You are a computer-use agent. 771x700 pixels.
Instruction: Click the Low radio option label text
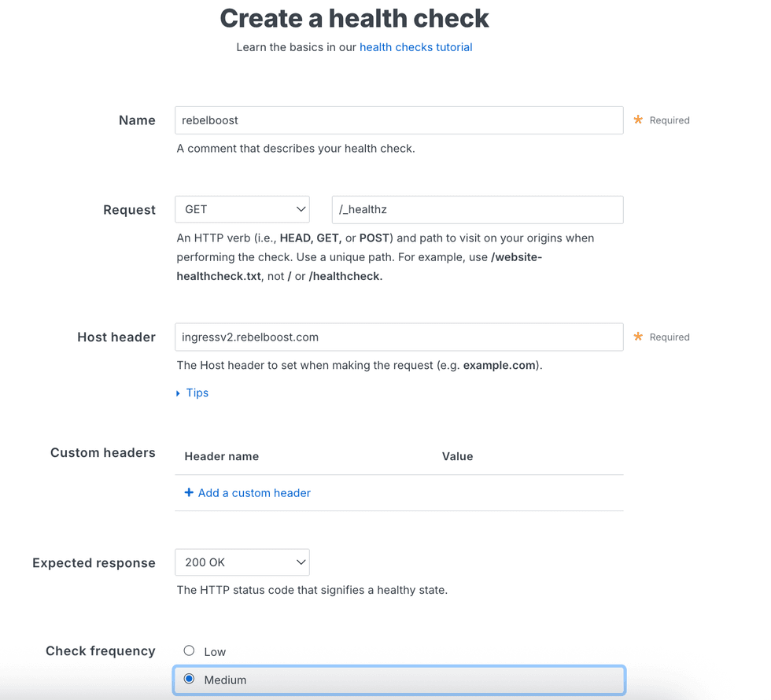215,651
